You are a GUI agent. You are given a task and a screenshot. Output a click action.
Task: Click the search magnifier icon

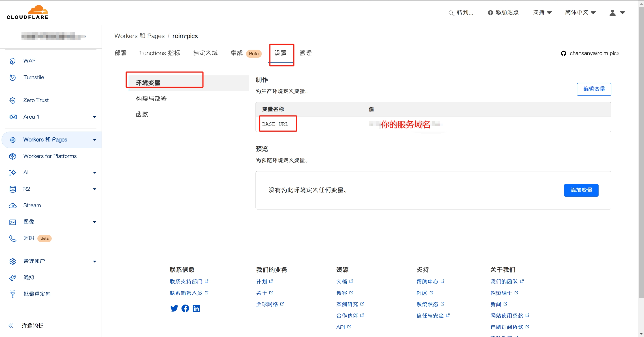coord(451,13)
